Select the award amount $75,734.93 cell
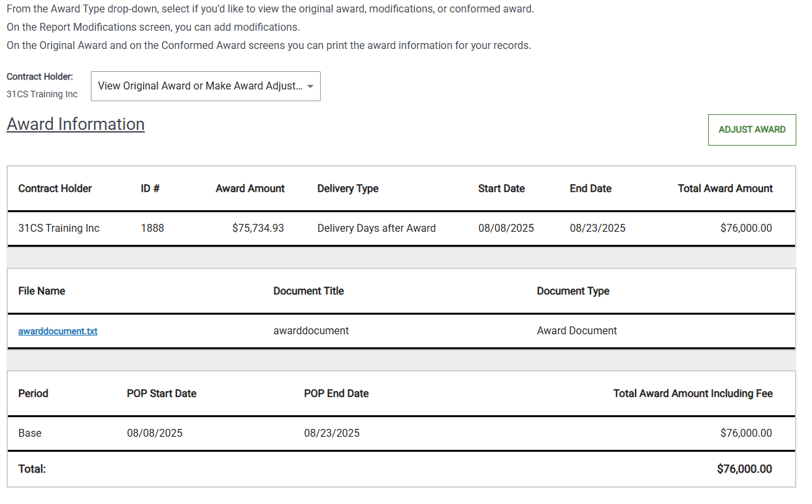This screenshot has width=812, height=504. pyautogui.click(x=257, y=228)
